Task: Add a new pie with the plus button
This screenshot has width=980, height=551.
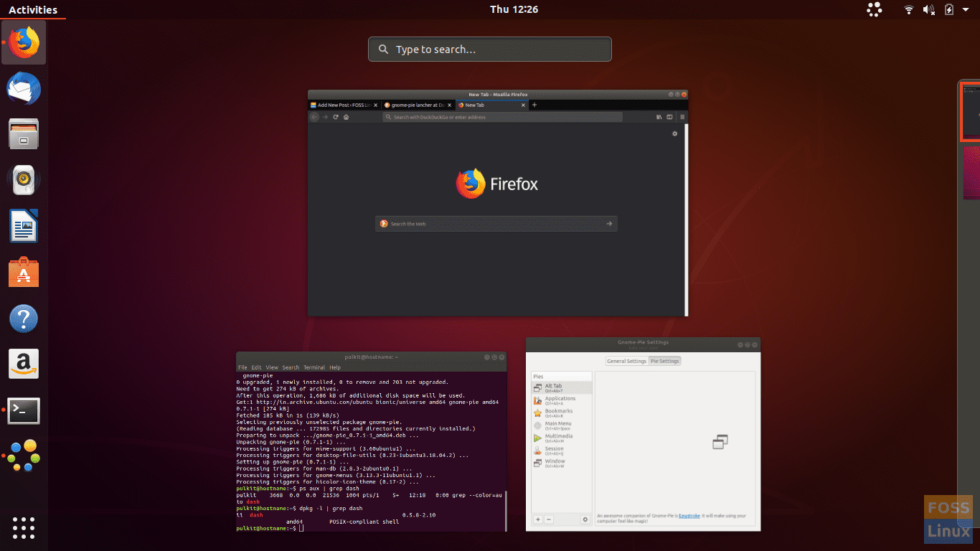Action: pyautogui.click(x=537, y=519)
